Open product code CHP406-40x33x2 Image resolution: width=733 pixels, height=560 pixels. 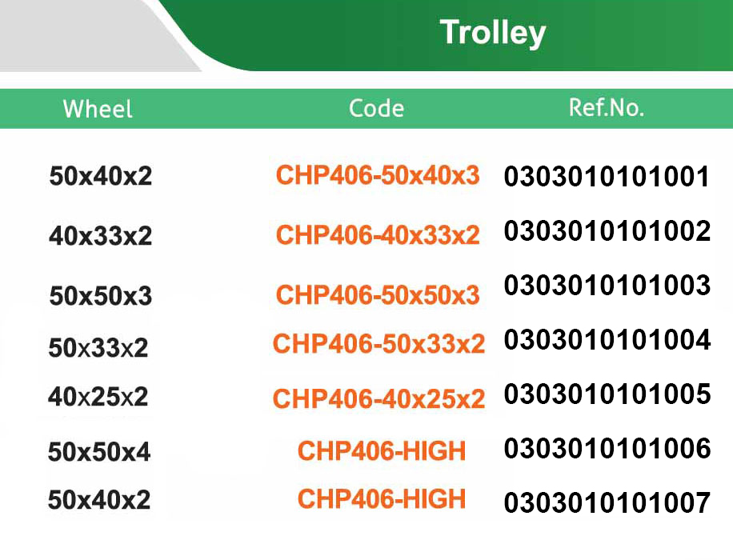point(378,235)
